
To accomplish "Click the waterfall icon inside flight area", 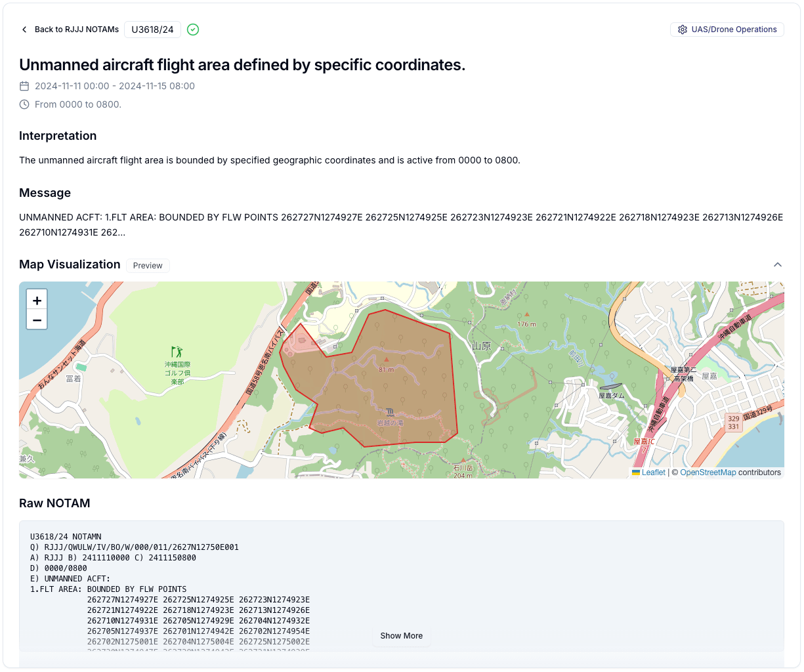I will pos(391,412).
